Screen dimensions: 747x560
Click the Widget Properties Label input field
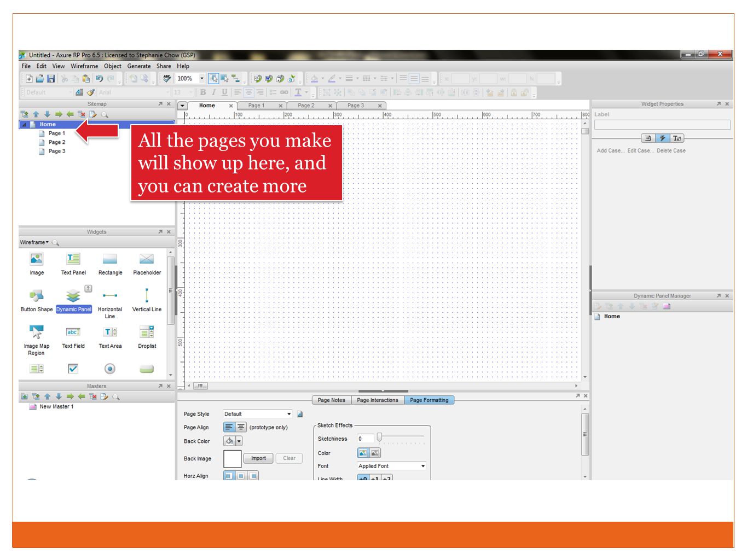(662, 125)
